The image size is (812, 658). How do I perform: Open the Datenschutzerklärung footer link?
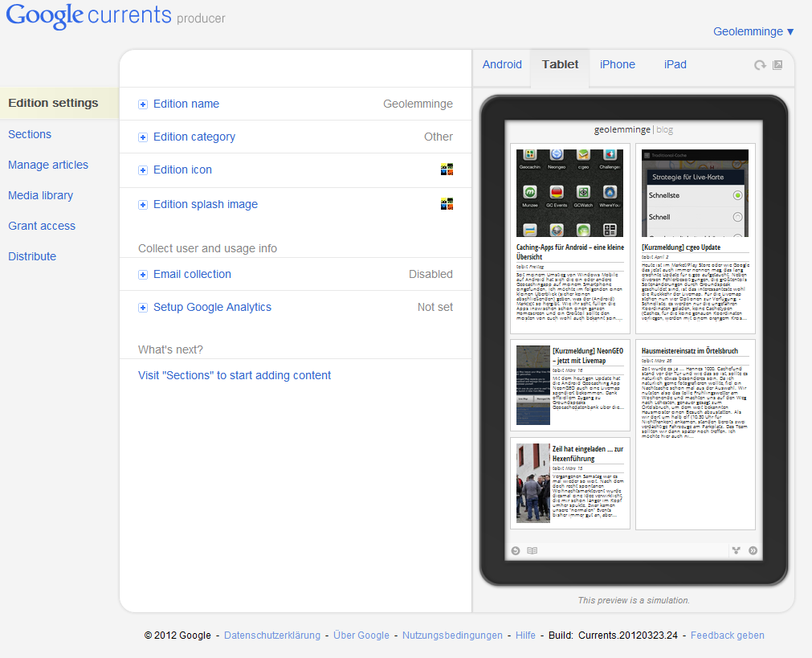click(x=272, y=636)
